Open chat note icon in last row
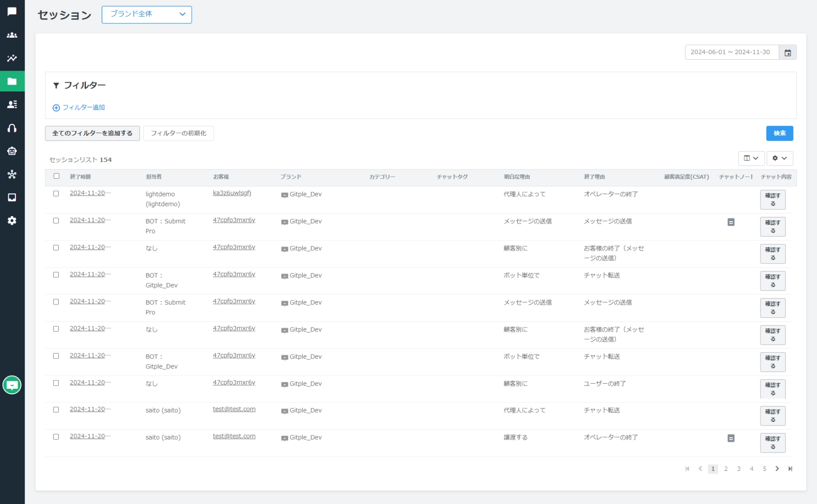This screenshot has width=817, height=504. coord(731,438)
